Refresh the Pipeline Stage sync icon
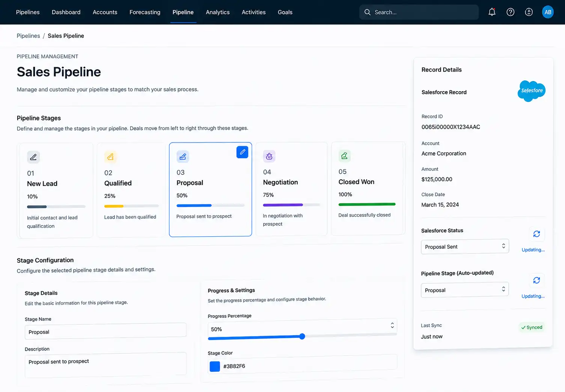The height and width of the screenshot is (392, 565). coord(536,280)
